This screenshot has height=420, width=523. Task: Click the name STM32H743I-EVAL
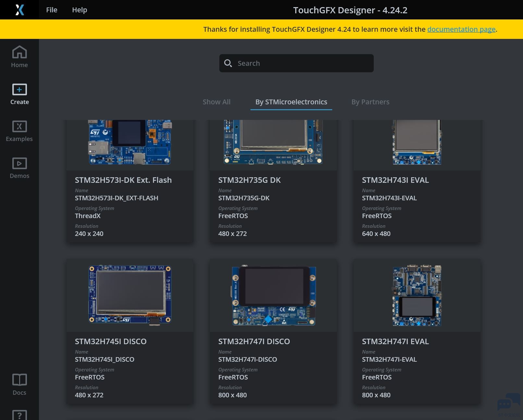click(389, 198)
